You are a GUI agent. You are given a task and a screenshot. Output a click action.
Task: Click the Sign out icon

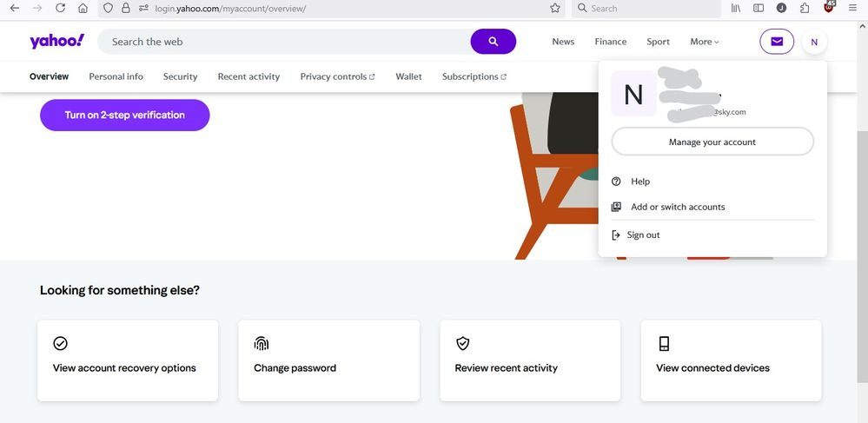point(616,235)
